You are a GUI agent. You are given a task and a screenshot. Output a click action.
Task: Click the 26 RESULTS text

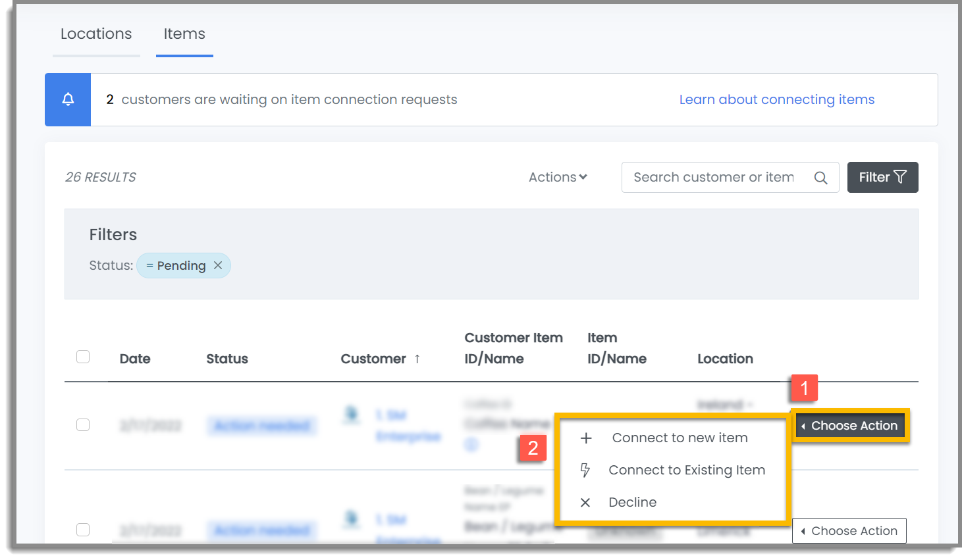pos(101,177)
